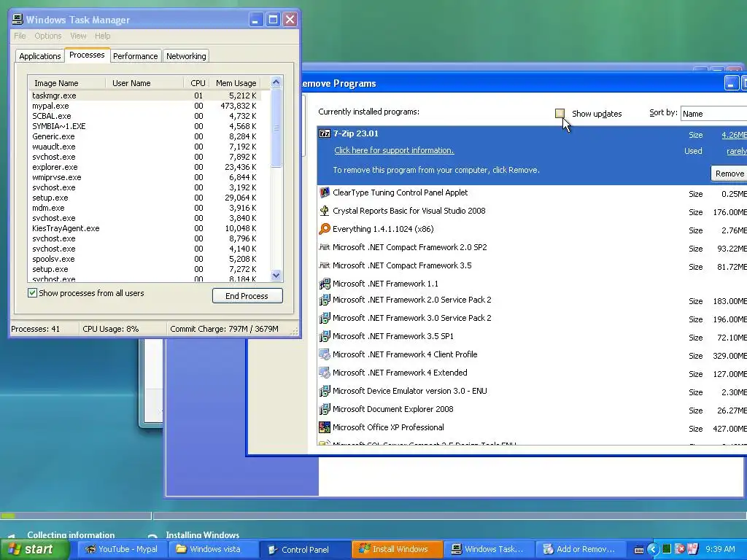
Task: Click the process list scroll down arrow
Action: tap(276, 275)
